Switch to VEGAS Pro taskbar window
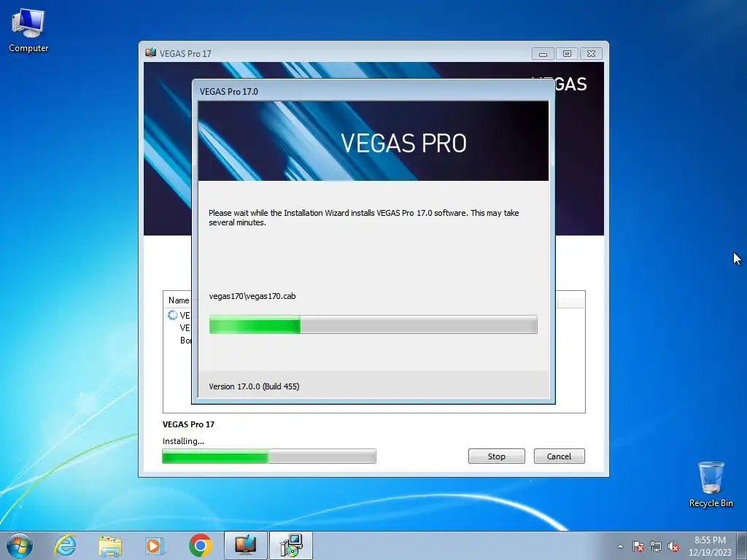Screen dimensions: 747x560 point(246,545)
